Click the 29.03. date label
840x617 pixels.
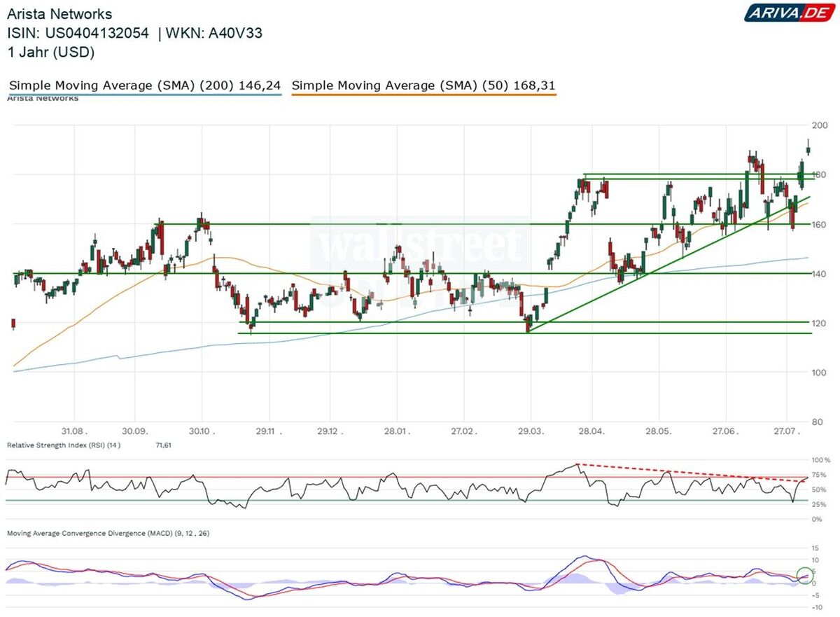click(530, 431)
